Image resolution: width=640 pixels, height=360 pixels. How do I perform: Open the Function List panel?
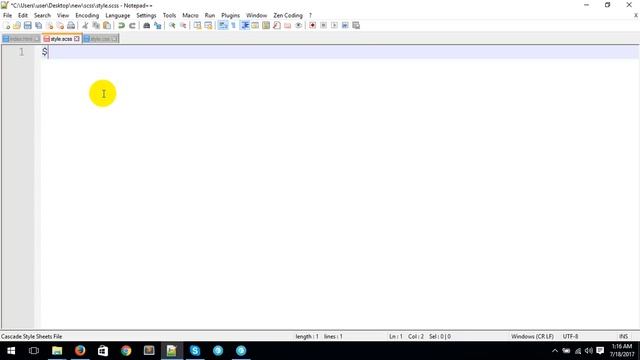[277, 25]
